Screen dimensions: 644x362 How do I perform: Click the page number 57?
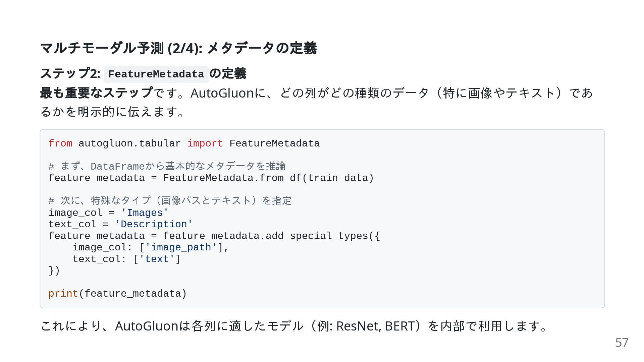[x=622, y=343]
